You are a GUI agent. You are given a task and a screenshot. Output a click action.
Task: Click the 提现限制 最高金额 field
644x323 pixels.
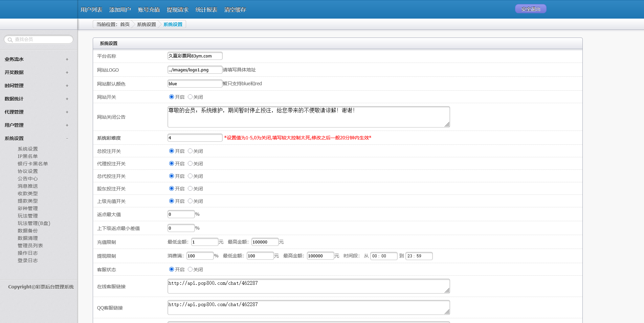point(320,256)
